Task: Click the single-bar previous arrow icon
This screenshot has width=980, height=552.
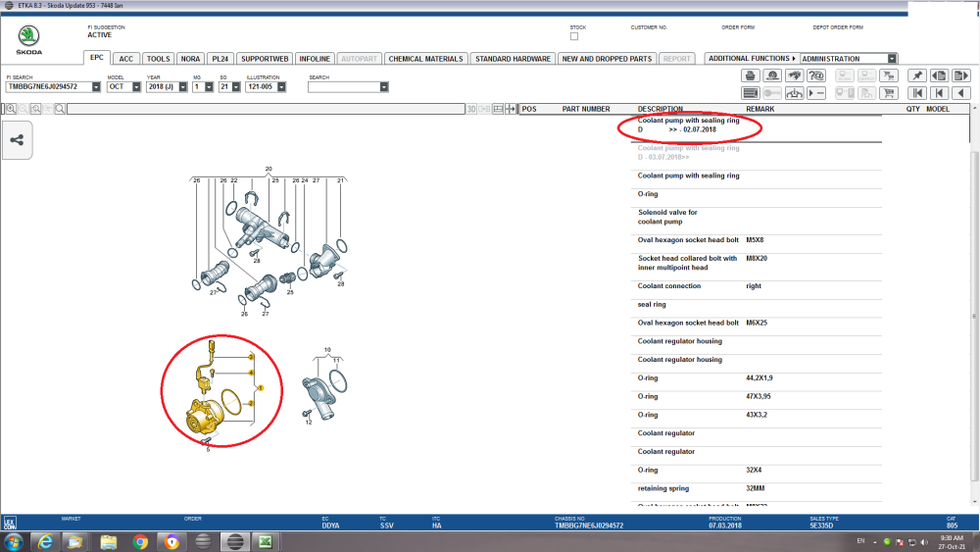Action: click(939, 93)
